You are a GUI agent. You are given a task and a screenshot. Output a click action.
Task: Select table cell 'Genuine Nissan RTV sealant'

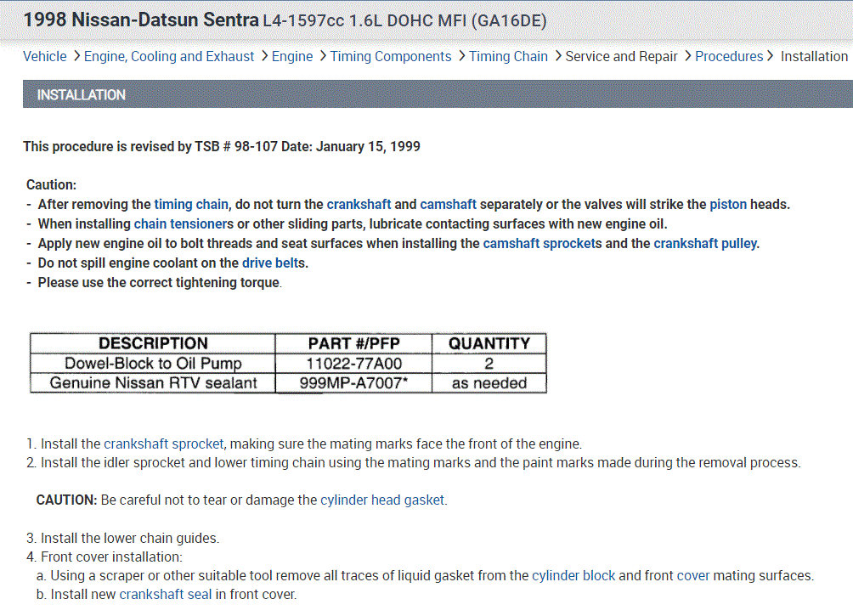153,383
